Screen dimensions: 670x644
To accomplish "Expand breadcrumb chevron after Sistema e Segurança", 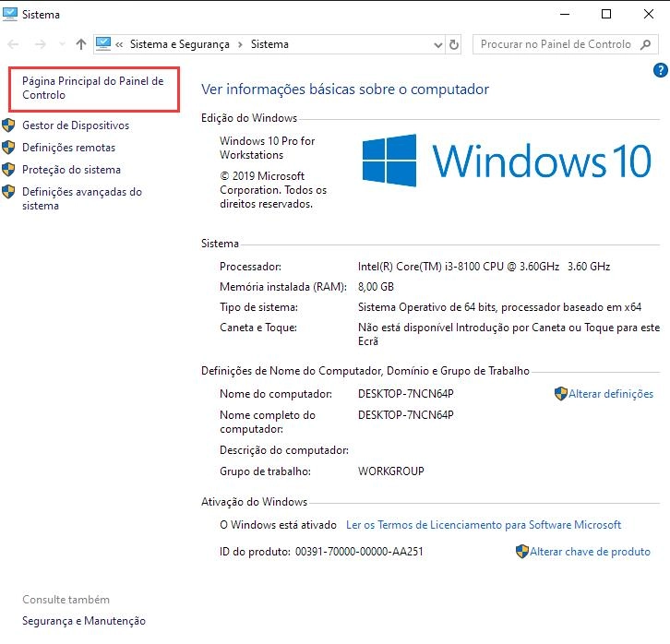I will tap(240, 44).
